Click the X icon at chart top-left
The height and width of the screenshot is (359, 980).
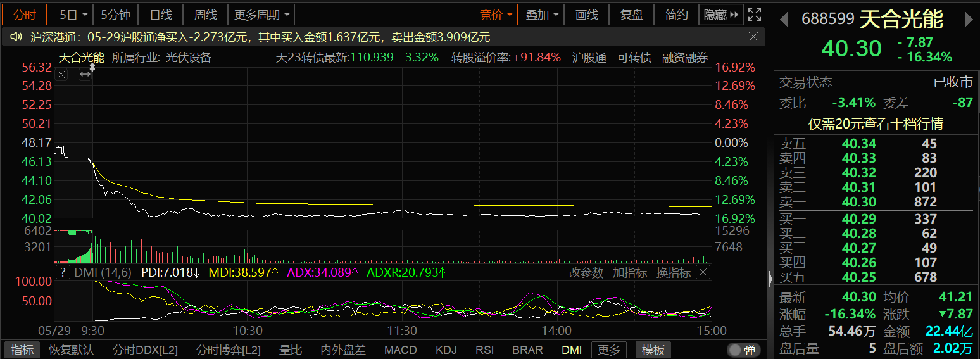click(61, 75)
